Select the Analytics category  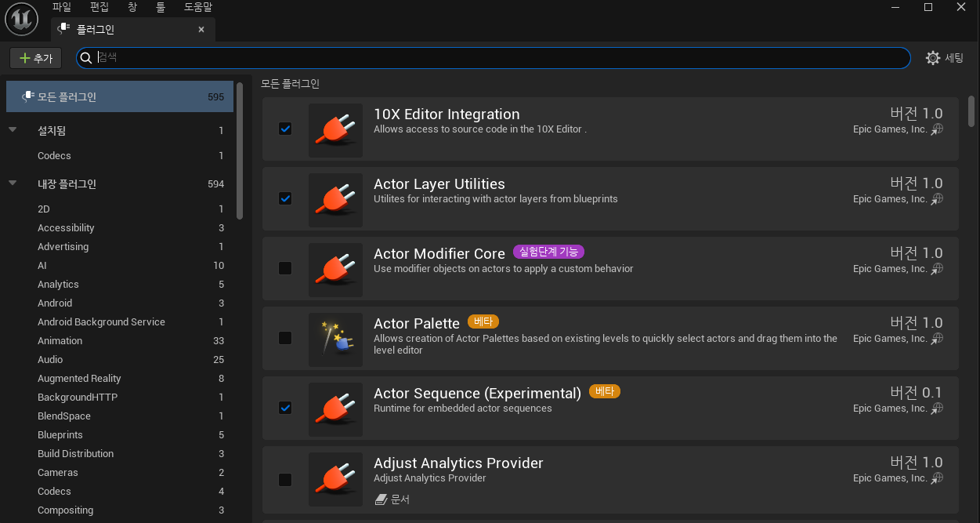[120, 285]
